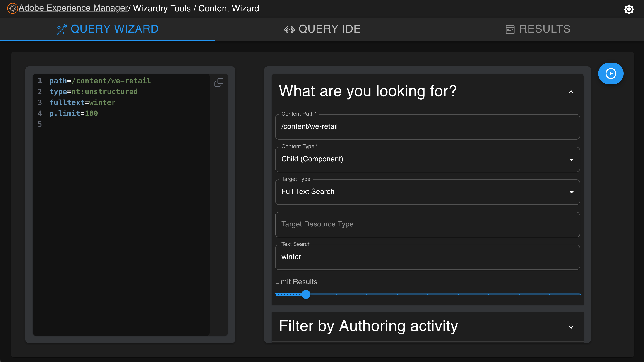Screen dimensions: 644x362
Task: Click the code line 'fulltext=winter'
Action: 82,102
